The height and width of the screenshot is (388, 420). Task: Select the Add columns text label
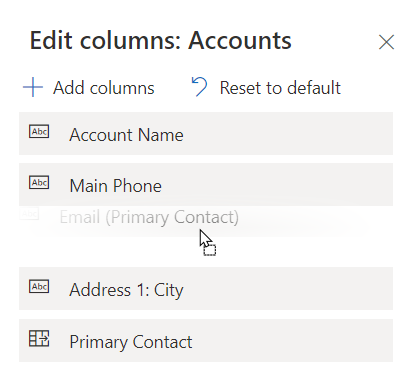coord(104,88)
